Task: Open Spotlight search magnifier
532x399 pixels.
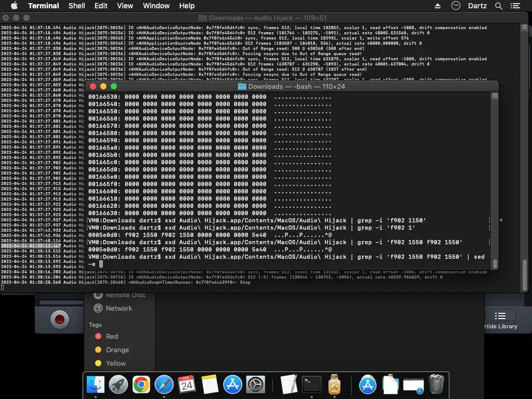Action: [498, 6]
